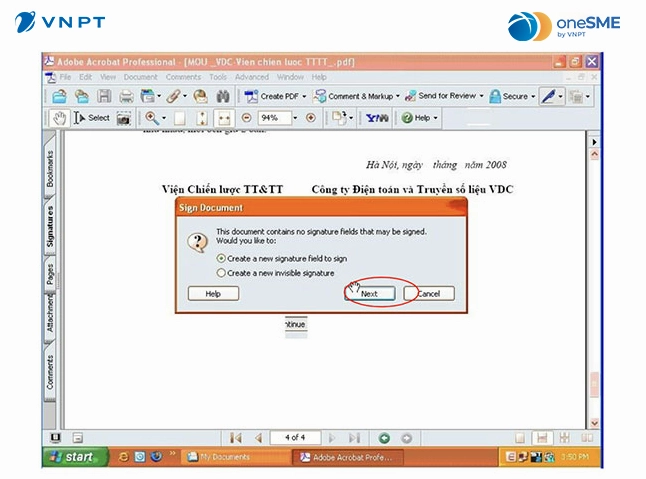The height and width of the screenshot is (479, 646).
Task: Click the Firefox quick launch icon
Action: (156, 456)
